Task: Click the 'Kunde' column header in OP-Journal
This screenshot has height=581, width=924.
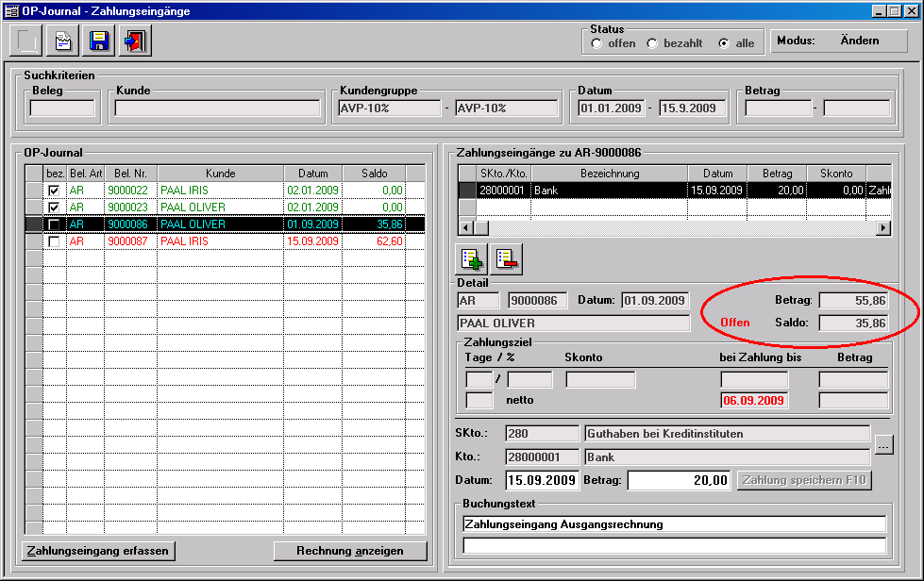Action: (x=220, y=174)
